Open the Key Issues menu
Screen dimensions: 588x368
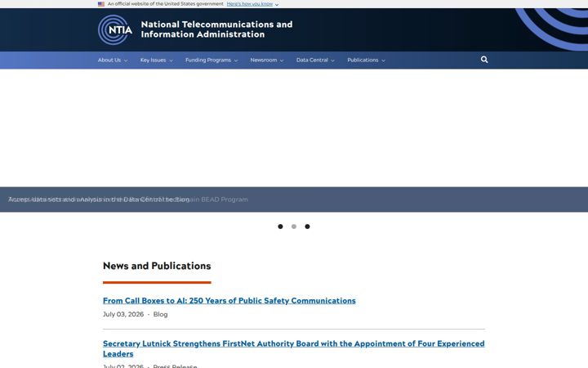pyautogui.click(x=153, y=60)
